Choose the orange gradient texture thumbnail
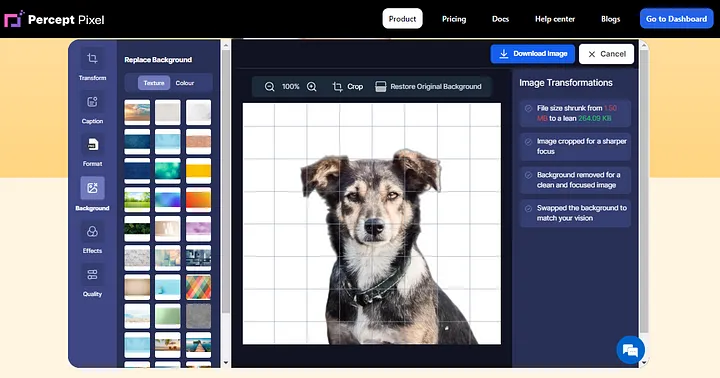This screenshot has width=720, height=378. (198, 199)
